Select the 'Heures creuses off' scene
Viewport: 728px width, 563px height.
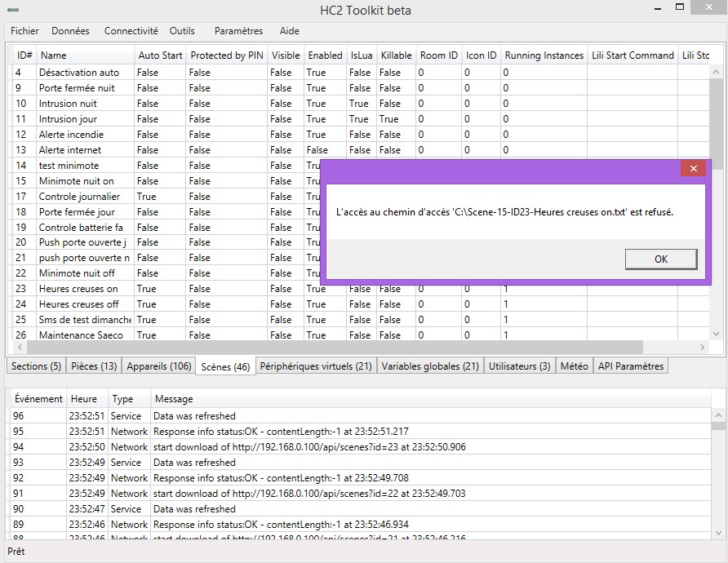362,304
